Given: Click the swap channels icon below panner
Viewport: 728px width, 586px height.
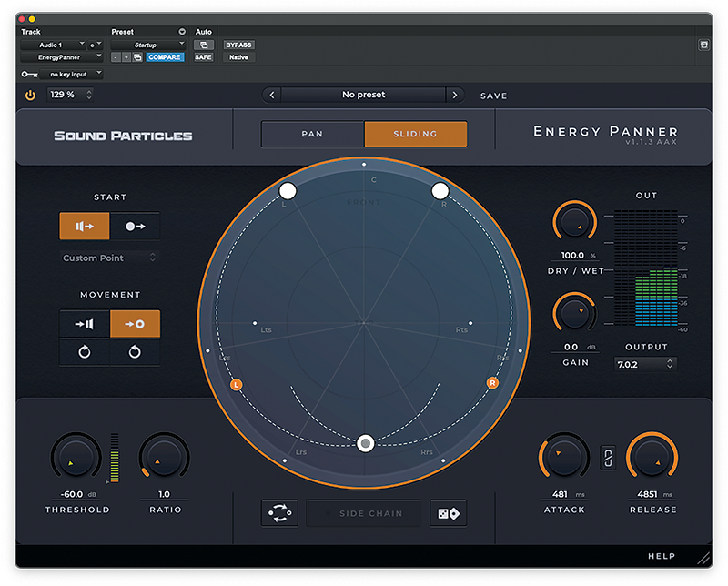Looking at the screenshot, I should 279,513.
